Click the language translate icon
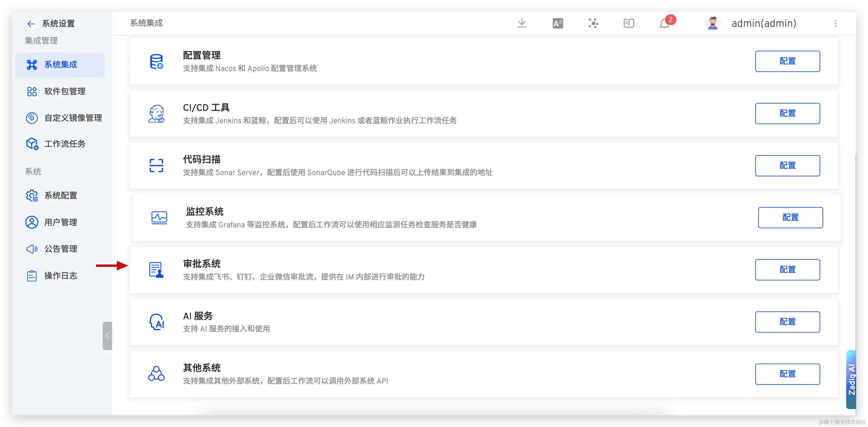 558,23
